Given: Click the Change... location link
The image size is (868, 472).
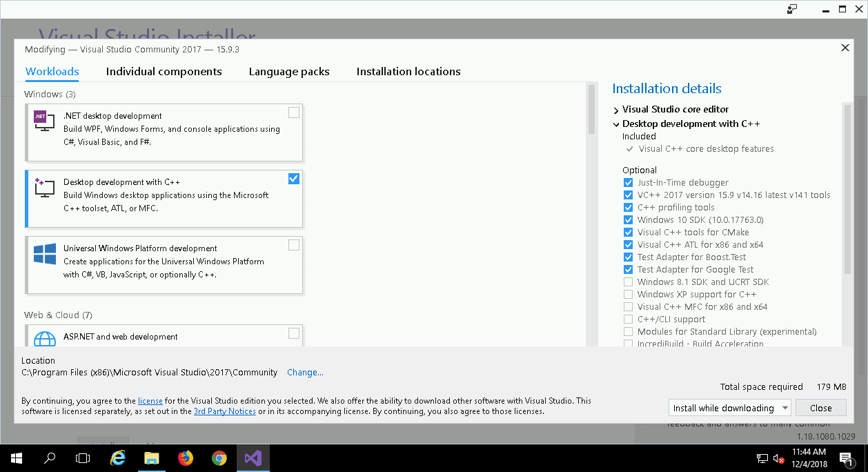Looking at the screenshot, I should 305,373.
